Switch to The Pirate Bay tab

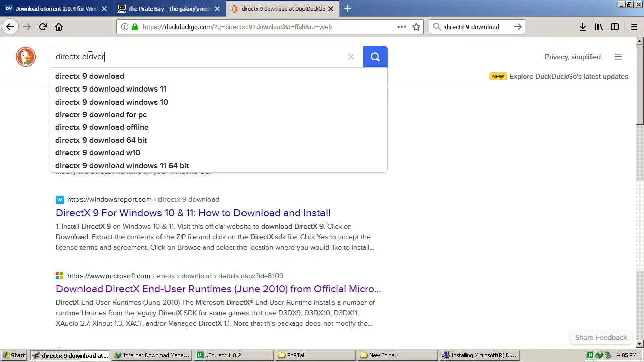pos(170,9)
